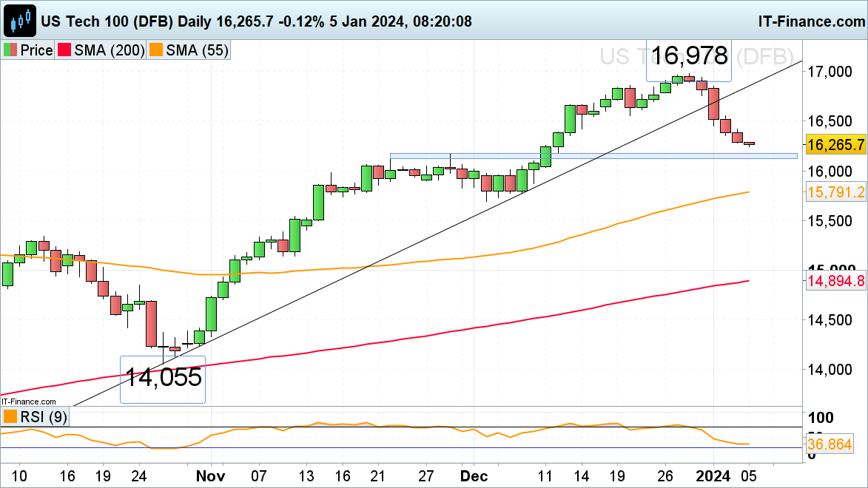Image resolution: width=868 pixels, height=488 pixels.
Task: Click the IT-Finance.com header link
Action: point(812,21)
